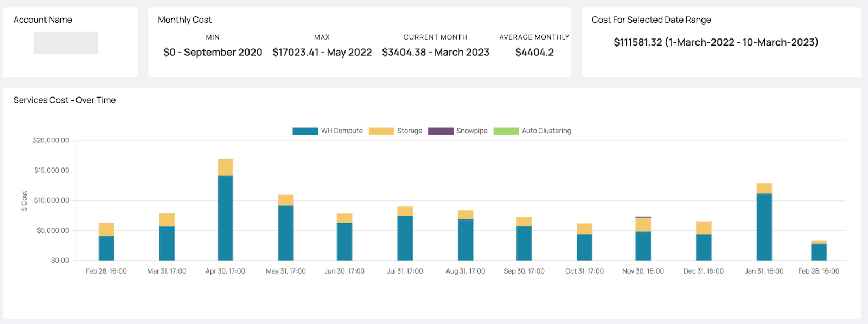
Task: Click the green Auto Clustering legend swatch
Action: 506,131
